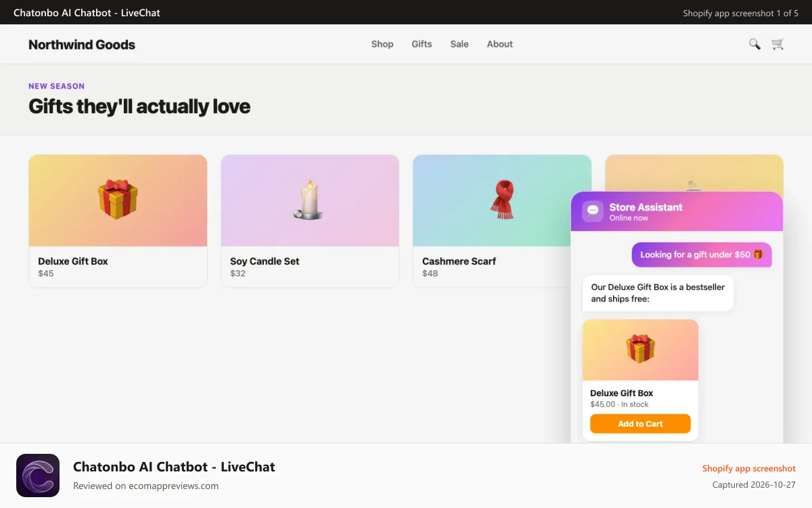Click 'Reviewed on ecomappreviews.com' text

[145, 486]
